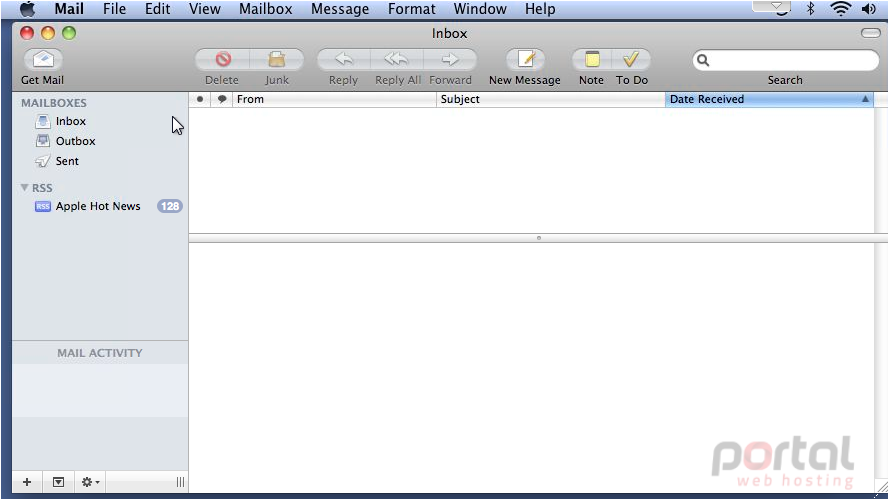Open the Mailbox menu

coord(265,9)
